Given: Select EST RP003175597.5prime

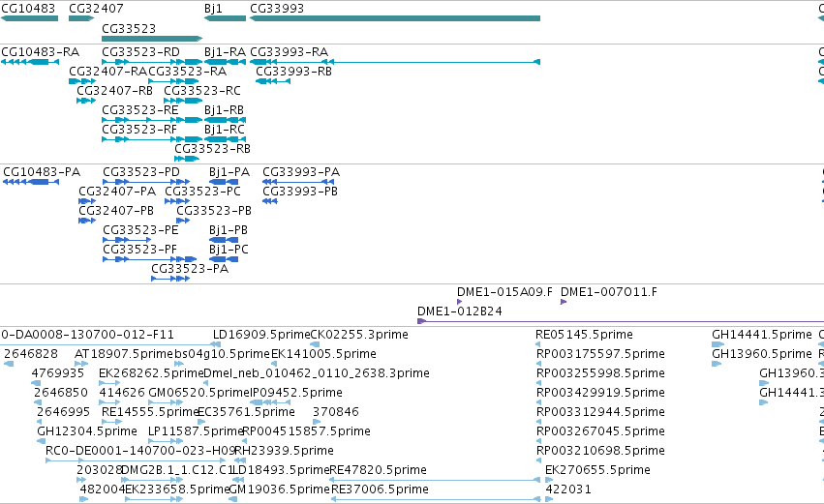Looking at the screenshot, I should [x=600, y=354].
